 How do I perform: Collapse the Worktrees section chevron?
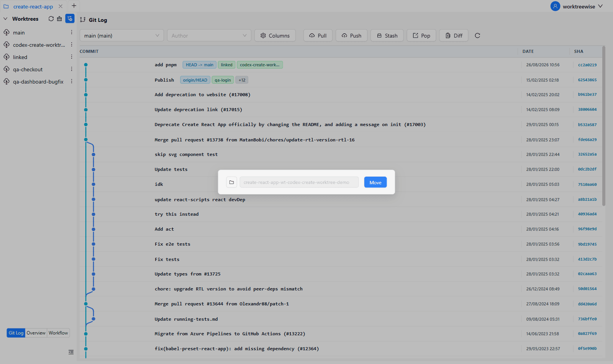tap(5, 19)
